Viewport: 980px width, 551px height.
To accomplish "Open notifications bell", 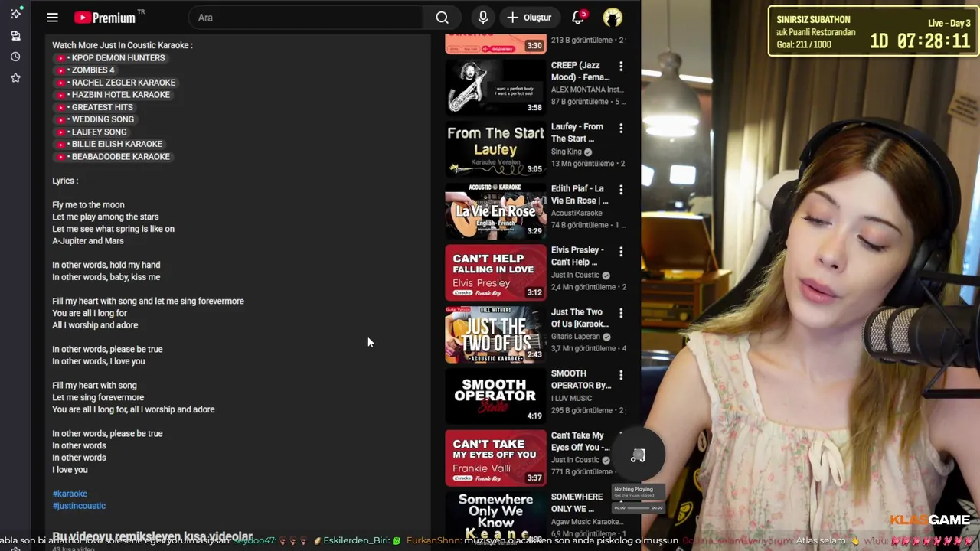I will click(x=579, y=18).
